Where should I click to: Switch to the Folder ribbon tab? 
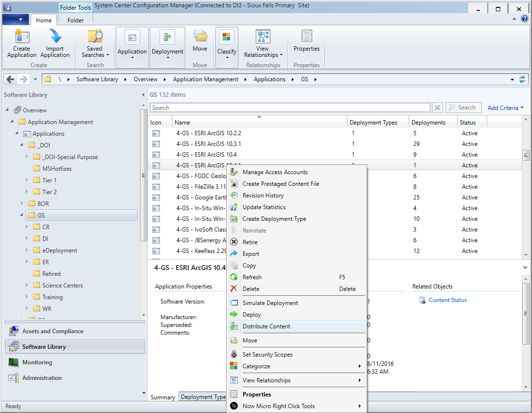75,20
